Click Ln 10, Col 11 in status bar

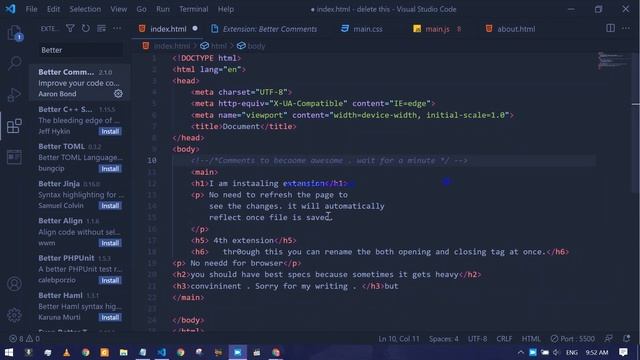[x=399, y=339]
